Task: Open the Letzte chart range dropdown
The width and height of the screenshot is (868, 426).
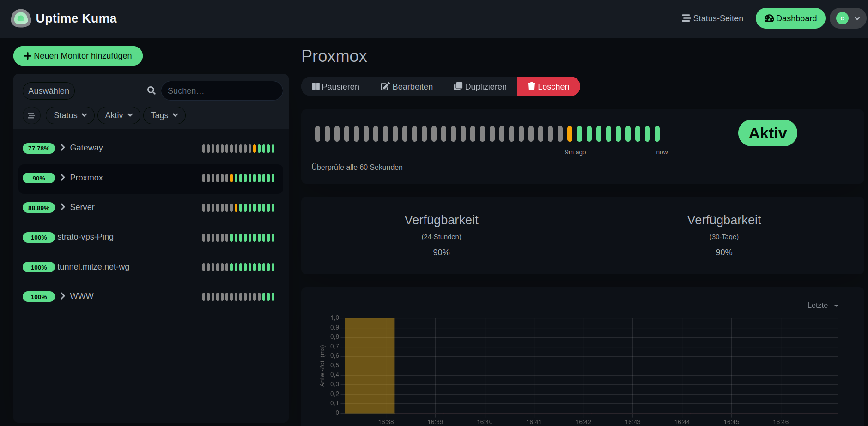Action: [822, 306]
